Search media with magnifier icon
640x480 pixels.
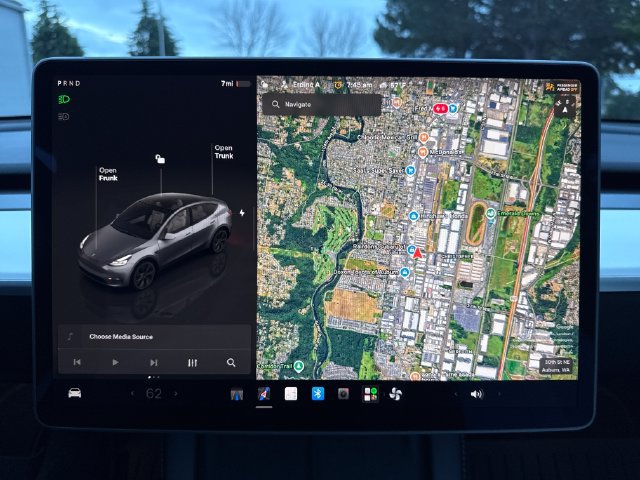231,362
